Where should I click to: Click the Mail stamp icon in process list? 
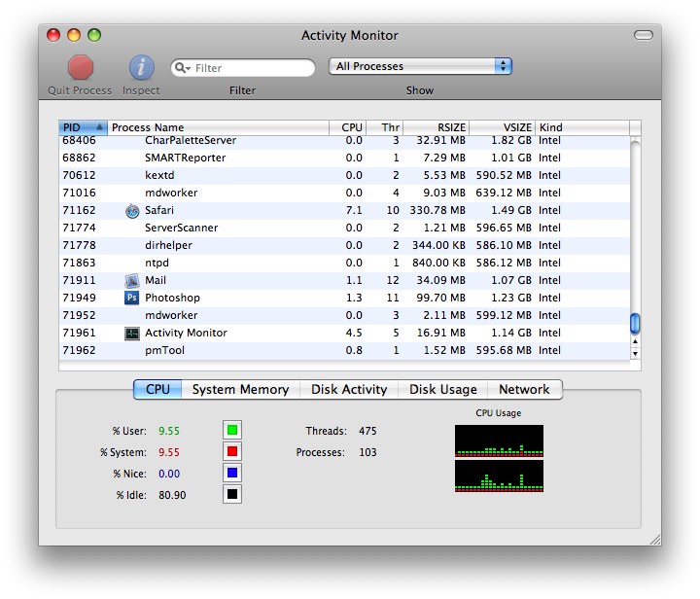point(132,281)
